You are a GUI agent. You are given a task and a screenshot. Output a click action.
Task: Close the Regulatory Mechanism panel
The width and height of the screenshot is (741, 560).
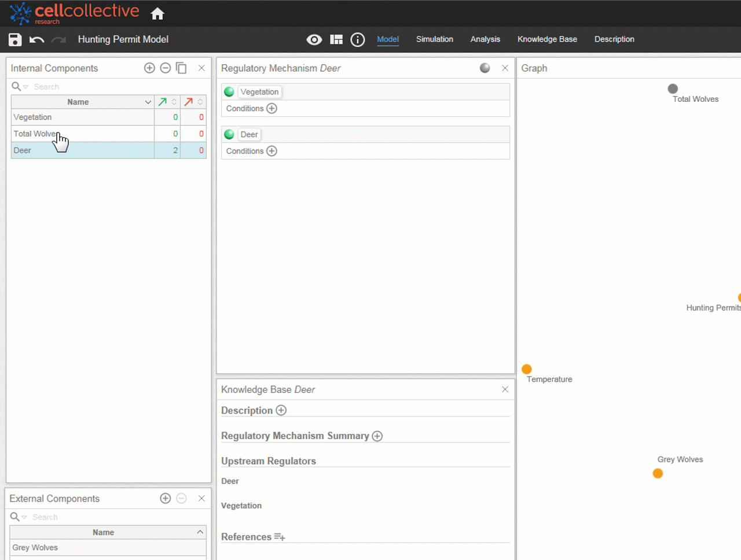505,68
